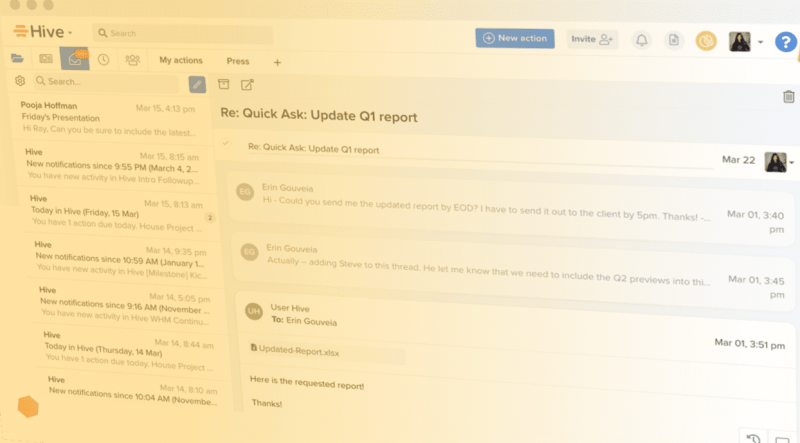Image resolution: width=800 pixels, height=443 pixels.
Task: Click the To: Erin Gouveia recipient line
Action: point(304,321)
